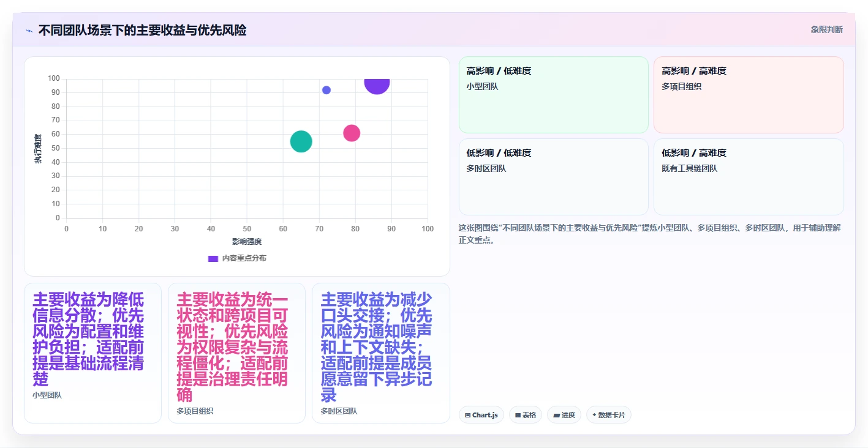Click the 数据卡片 tag
The height and width of the screenshot is (448, 868).
[609, 415]
